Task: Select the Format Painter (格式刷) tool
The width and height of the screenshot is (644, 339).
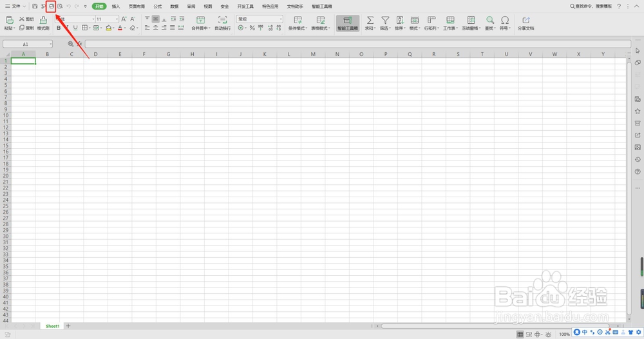Action: coord(43,23)
